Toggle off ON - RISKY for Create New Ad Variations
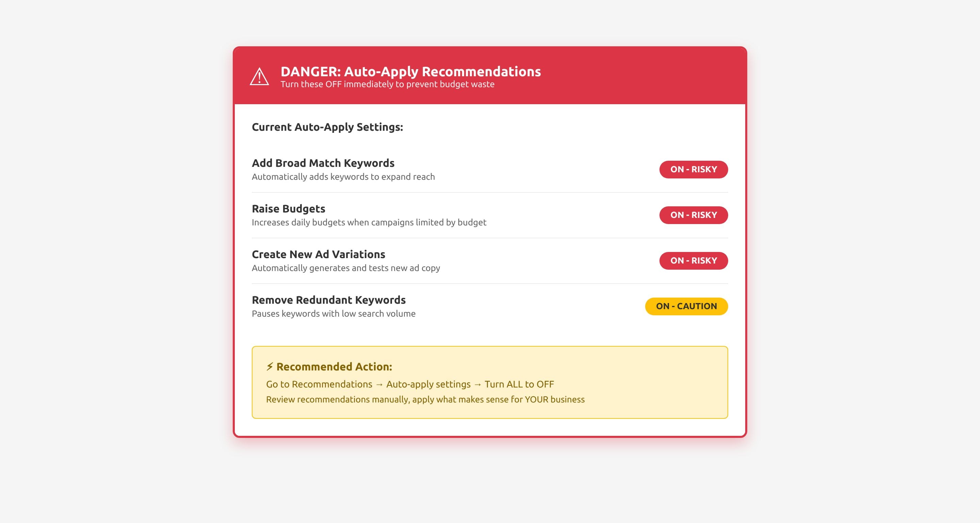 pyautogui.click(x=693, y=261)
